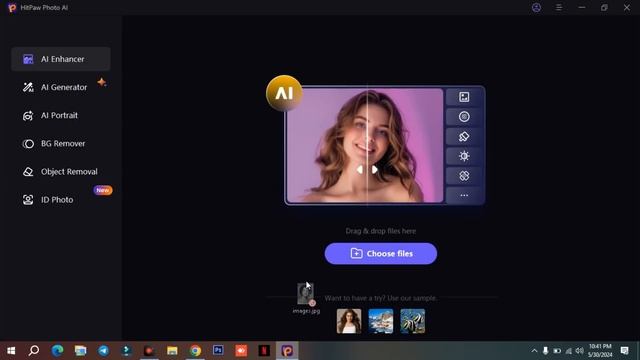The image size is (640, 360).
Task: Click the New badge beside ID Photo
Action: click(x=102, y=190)
